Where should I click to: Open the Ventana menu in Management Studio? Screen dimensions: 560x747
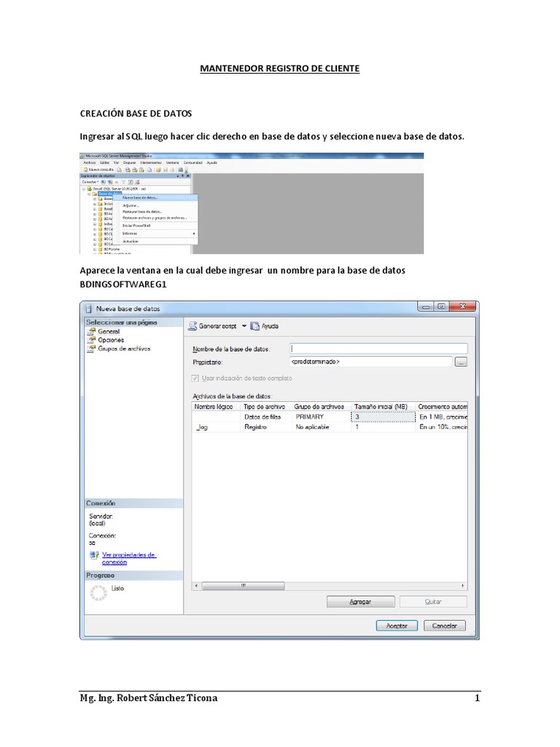[172, 163]
